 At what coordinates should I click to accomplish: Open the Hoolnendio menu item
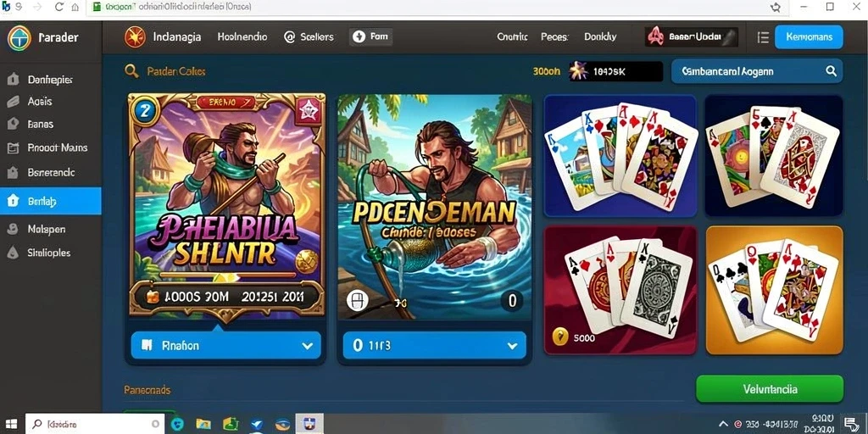(242, 37)
